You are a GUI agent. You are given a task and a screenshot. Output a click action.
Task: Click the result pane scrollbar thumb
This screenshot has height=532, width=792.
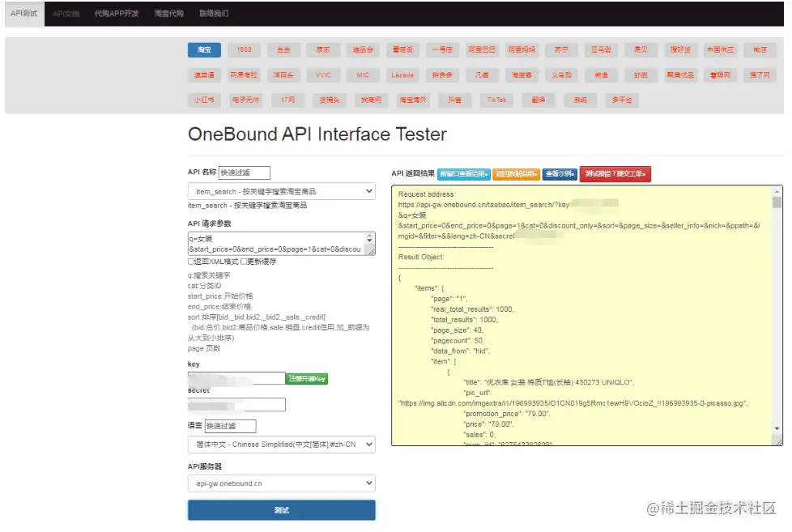777,202
